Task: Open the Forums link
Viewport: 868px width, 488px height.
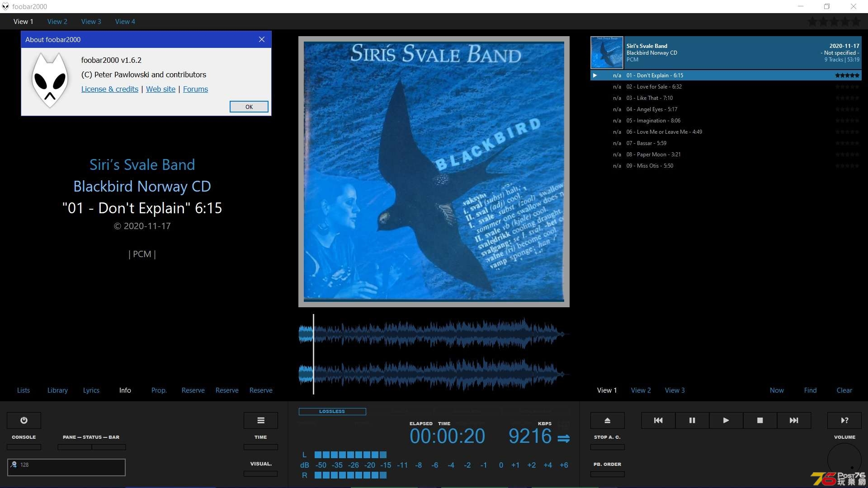Action: click(x=195, y=89)
